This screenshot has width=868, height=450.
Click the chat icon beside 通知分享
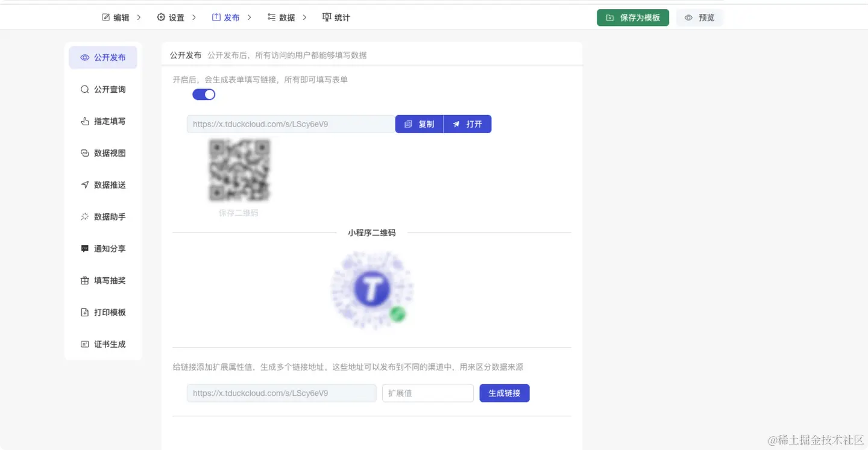pyautogui.click(x=85, y=249)
